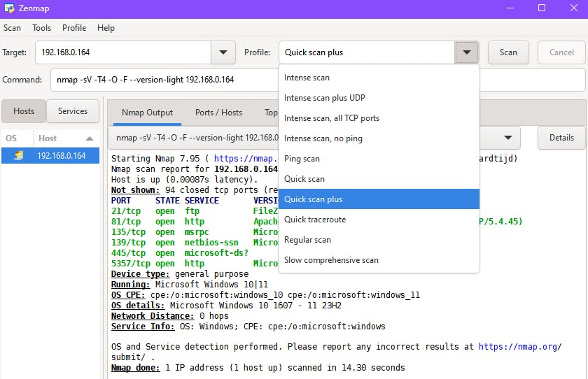Expand the Target history dropdown arrow

[223, 52]
